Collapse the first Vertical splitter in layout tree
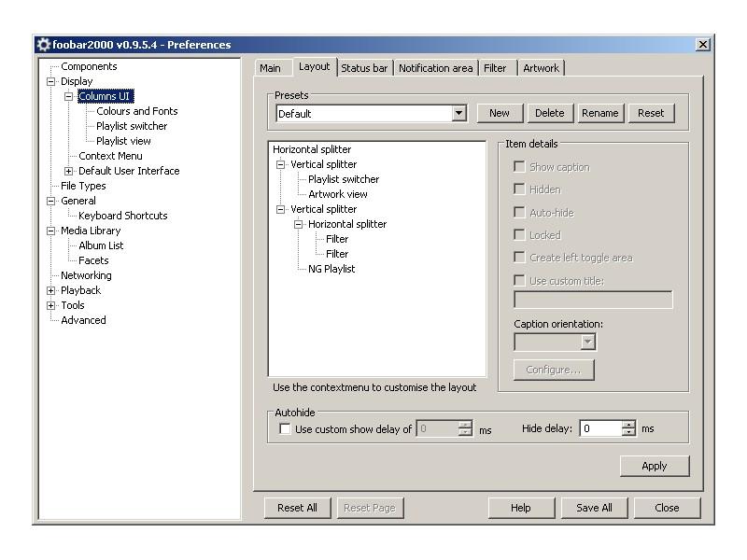 pos(281,165)
